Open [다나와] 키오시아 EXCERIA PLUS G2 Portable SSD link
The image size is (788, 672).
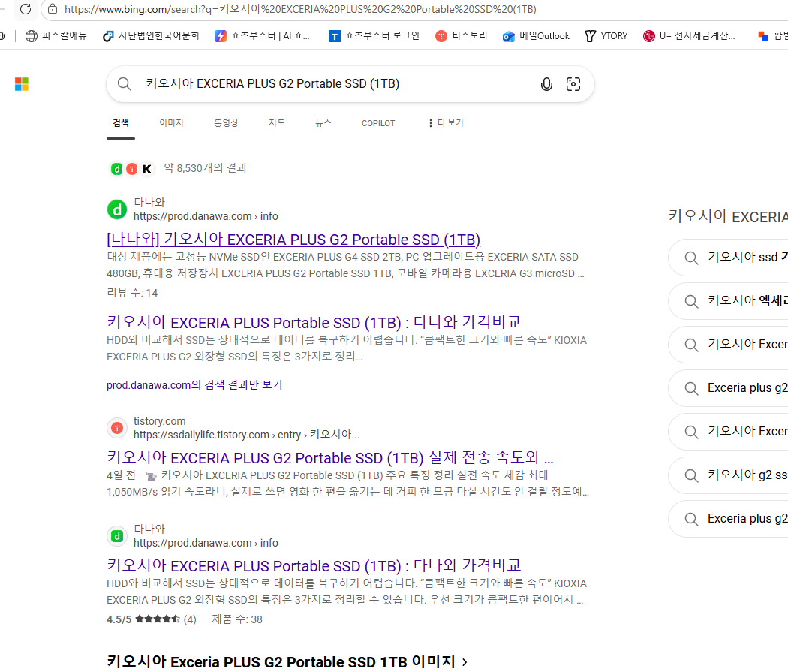(x=293, y=240)
